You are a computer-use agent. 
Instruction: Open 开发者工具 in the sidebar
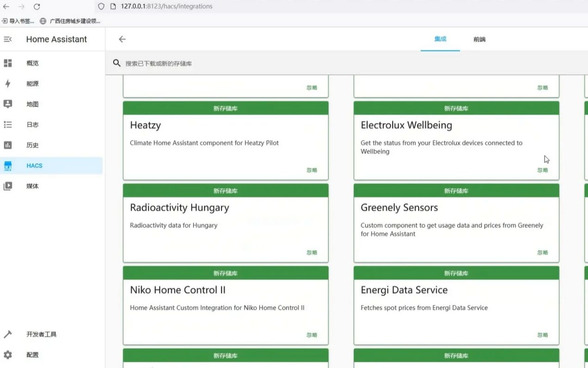point(41,334)
